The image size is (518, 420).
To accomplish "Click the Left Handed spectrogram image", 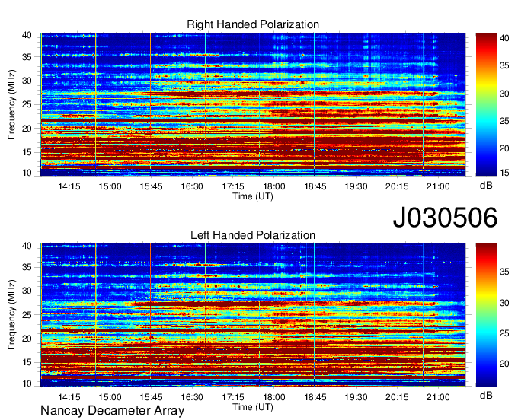I will (253, 315).
